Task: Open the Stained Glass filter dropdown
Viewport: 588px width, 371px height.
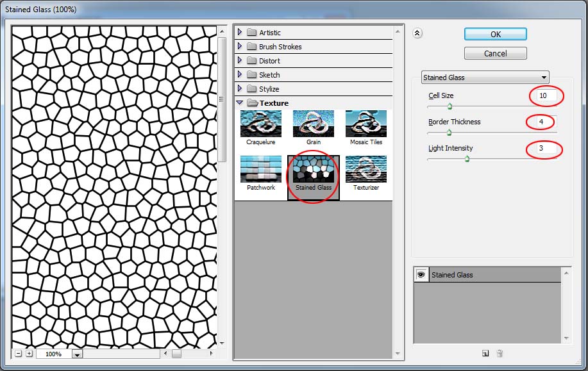Action: [485, 78]
